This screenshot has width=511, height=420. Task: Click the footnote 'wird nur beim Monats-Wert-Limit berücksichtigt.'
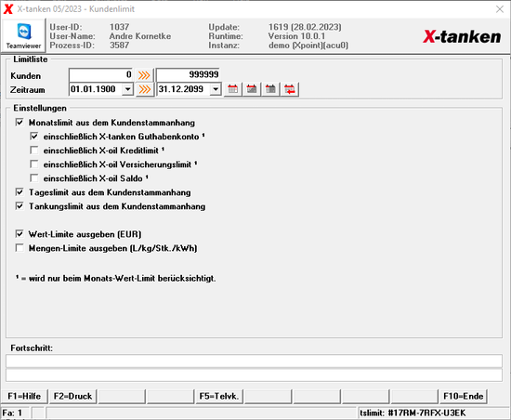click(x=123, y=278)
